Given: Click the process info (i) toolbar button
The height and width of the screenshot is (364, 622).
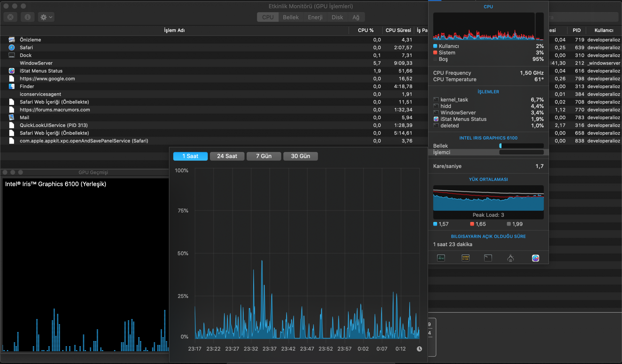Looking at the screenshot, I should 27,17.
